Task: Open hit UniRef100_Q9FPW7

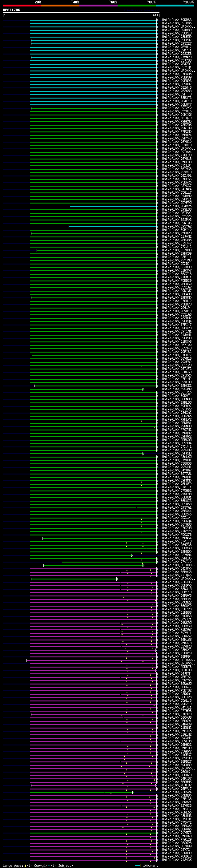Action: 177,40
